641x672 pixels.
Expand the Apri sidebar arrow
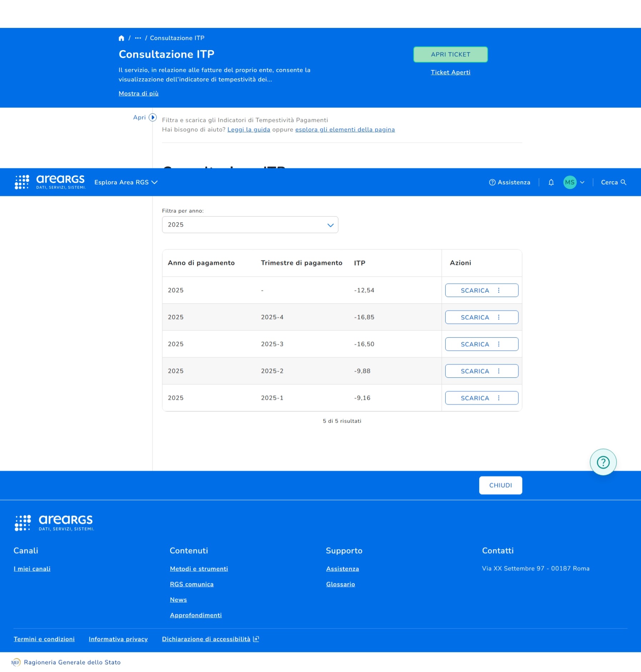[x=153, y=118]
